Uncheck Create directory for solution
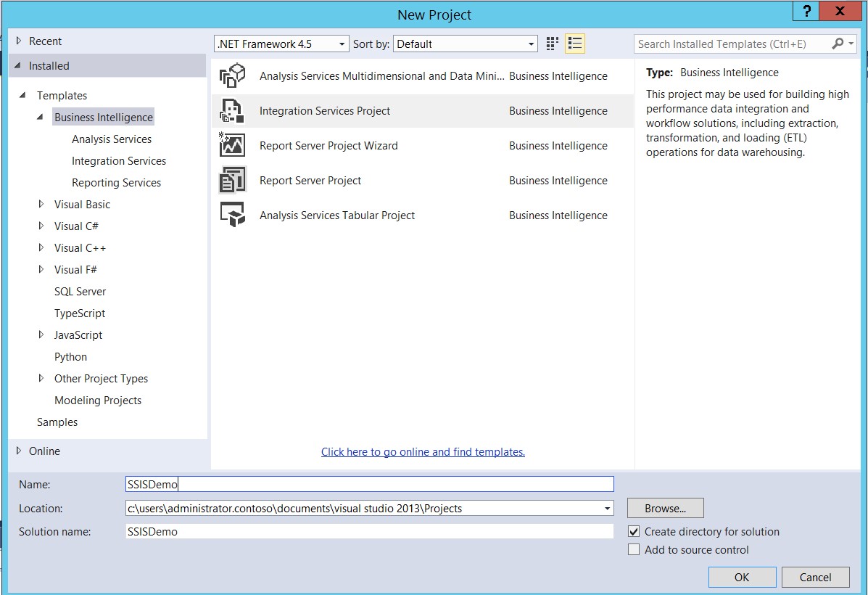The image size is (868, 595). (x=634, y=532)
